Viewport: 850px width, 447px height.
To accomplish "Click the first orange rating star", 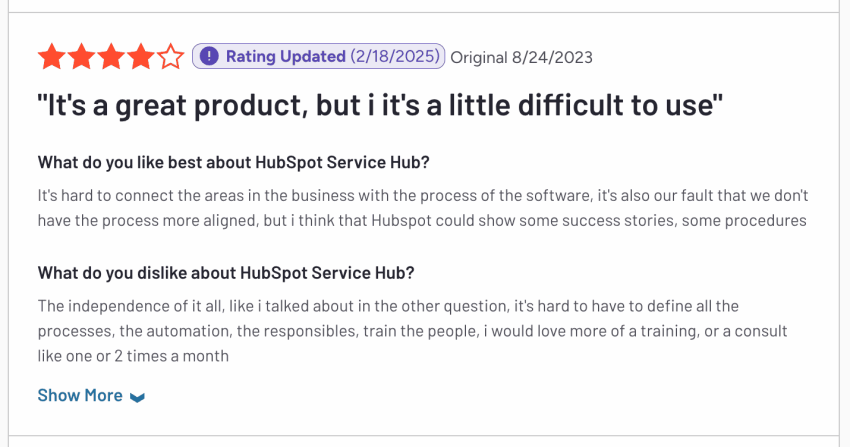I will coord(52,56).
